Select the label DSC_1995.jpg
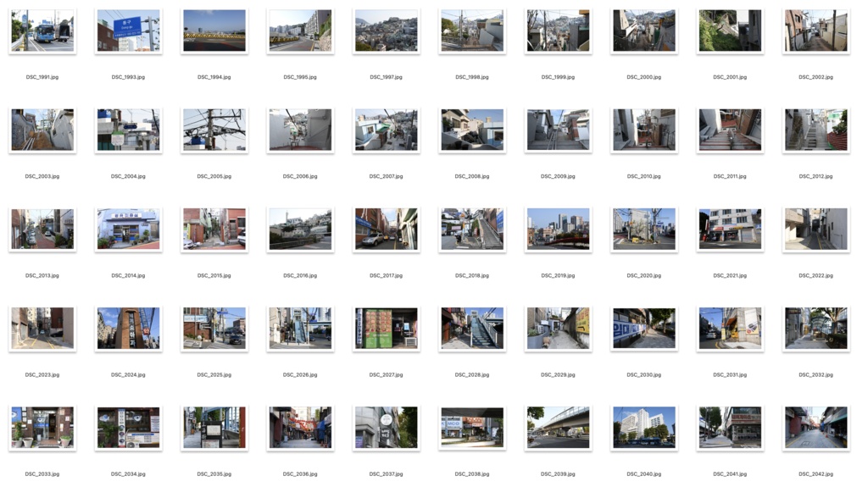868x487 pixels. point(300,77)
